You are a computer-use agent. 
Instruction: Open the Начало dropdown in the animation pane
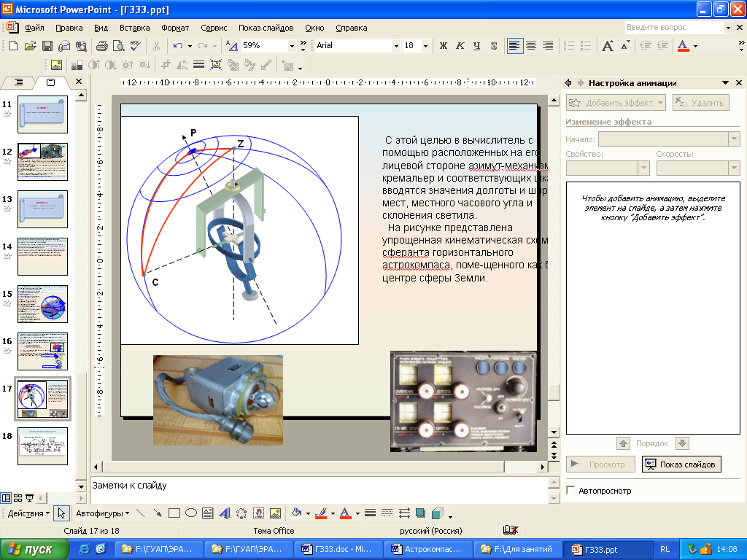[734, 139]
